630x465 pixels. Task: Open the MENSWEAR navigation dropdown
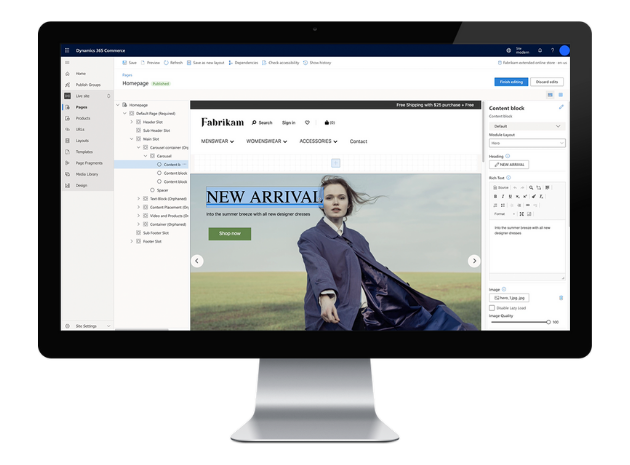(x=217, y=141)
